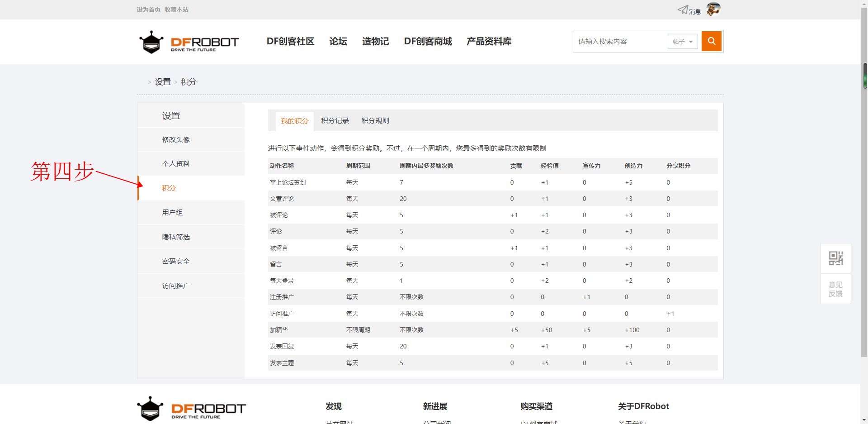Click the 购买渠道 footer heading
Screen dimensions: 868x424
(x=537, y=406)
